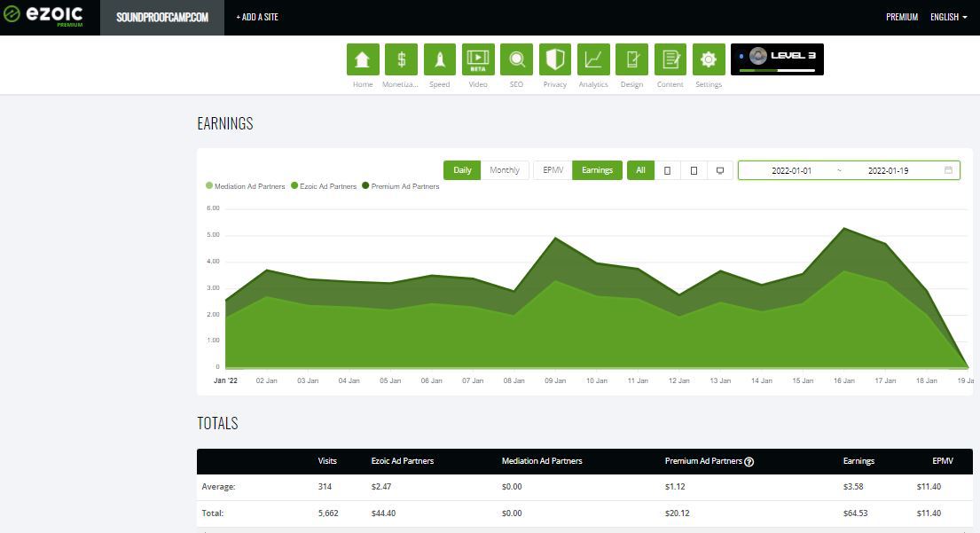Open the Level 3 profile badge
This screenshot has height=533, width=980.
click(x=777, y=59)
